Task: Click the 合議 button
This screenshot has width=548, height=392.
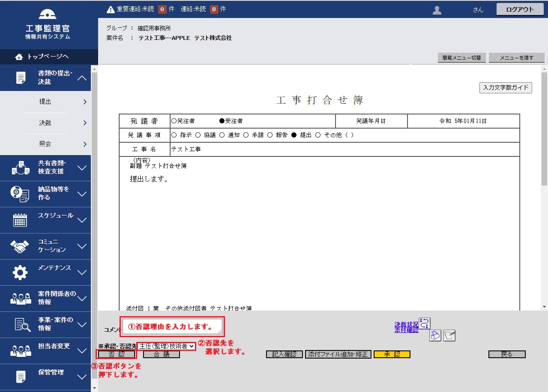Action: tap(162, 354)
